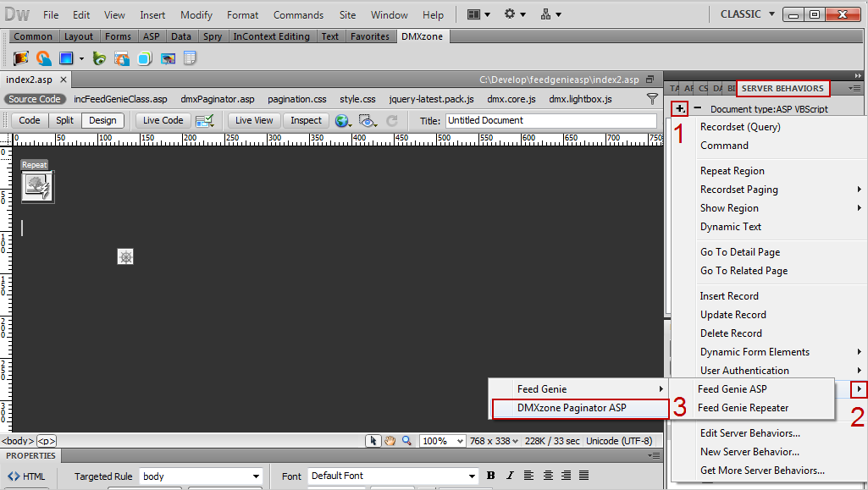Click the umbrella picture DMXzone icon
The height and width of the screenshot is (490, 868).
click(x=168, y=58)
